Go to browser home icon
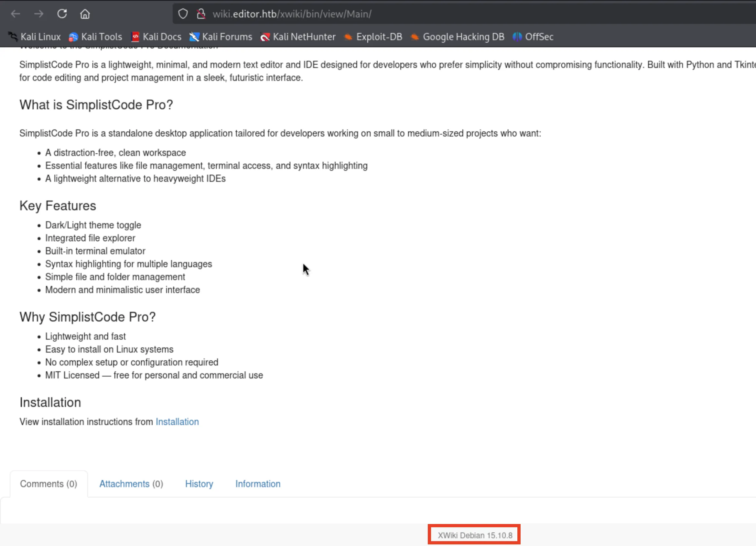This screenshot has height=546, width=756. point(85,14)
